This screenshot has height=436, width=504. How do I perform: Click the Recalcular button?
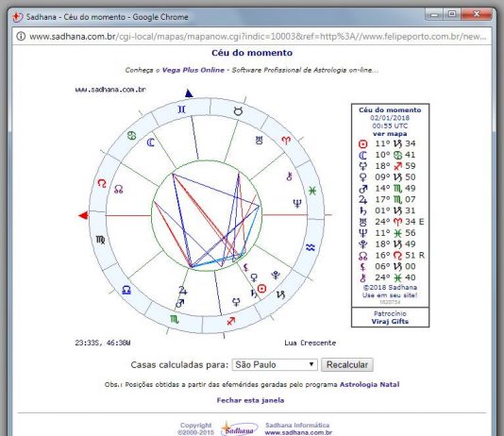pos(347,364)
